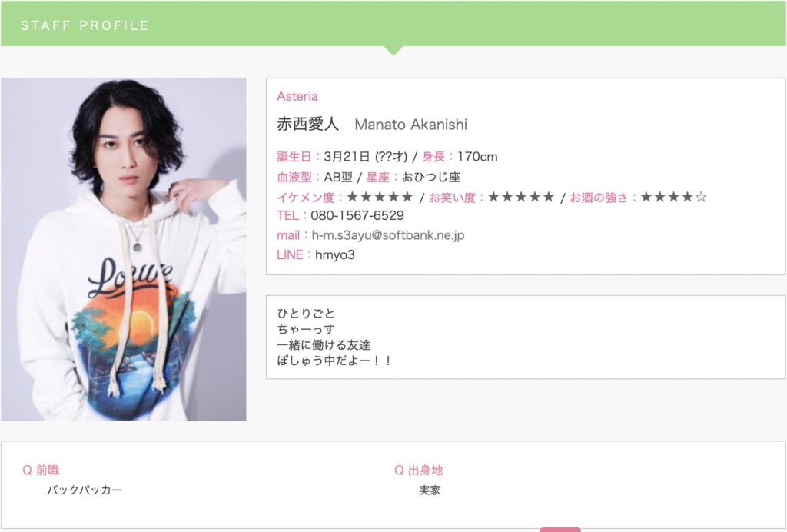Click the 星座 おひつじ座 entry

(413, 177)
